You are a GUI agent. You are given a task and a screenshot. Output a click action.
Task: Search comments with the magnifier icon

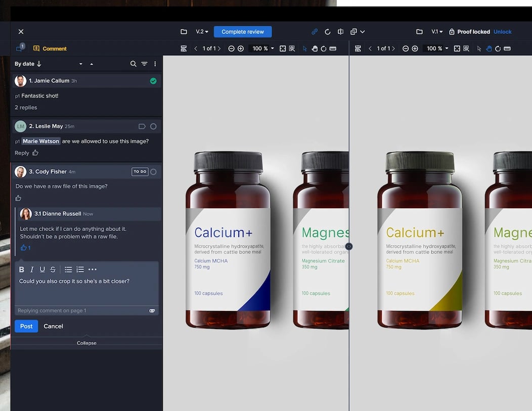coord(134,64)
